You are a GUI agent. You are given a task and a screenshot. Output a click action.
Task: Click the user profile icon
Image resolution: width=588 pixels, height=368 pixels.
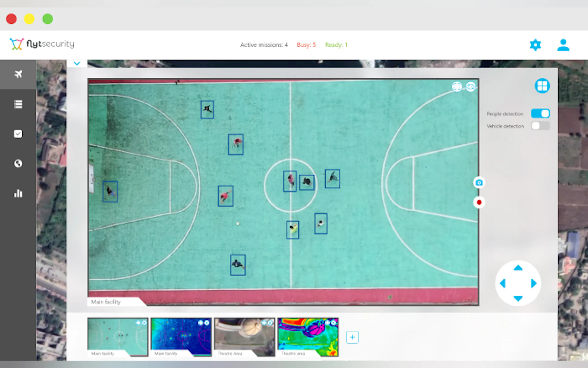click(x=563, y=45)
